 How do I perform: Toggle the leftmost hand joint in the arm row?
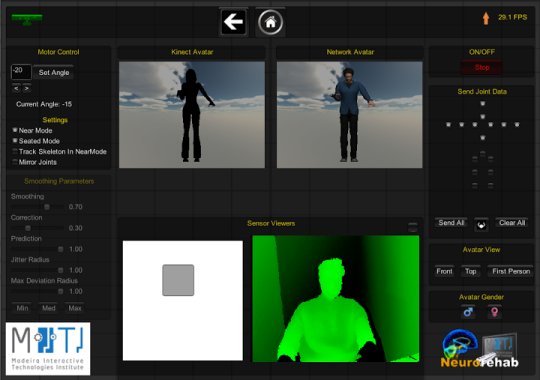pyautogui.click(x=448, y=124)
